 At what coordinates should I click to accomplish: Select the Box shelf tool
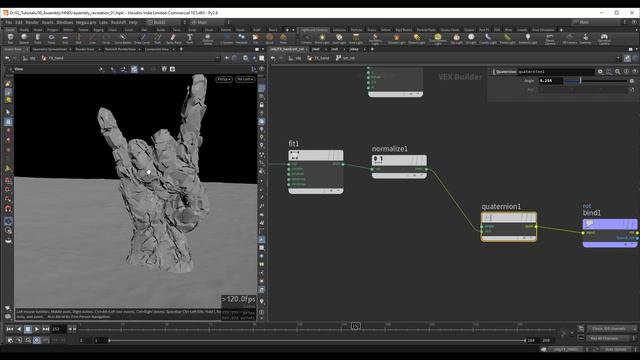point(11,38)
